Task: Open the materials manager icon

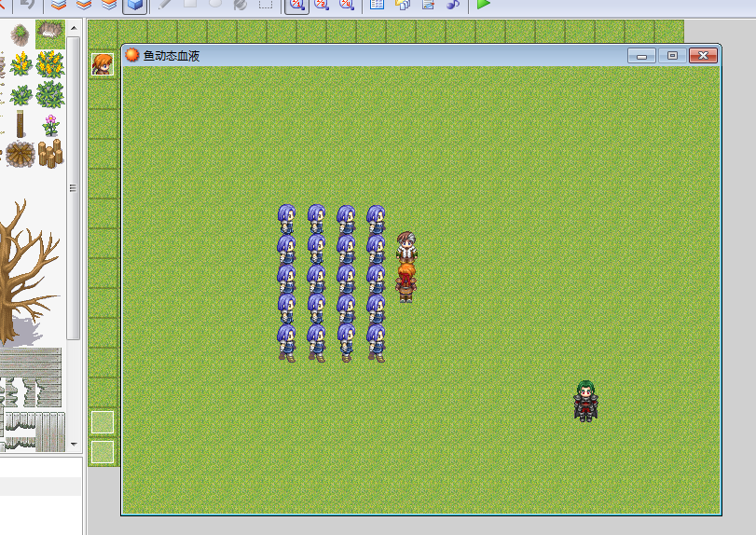Action: (403, 5)
